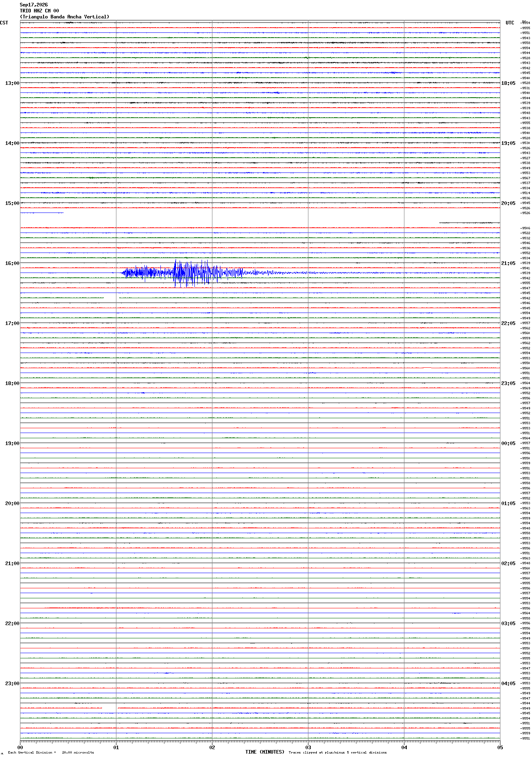The width and height of the screenshot is (532, 758).
Task: Click the CST timezone label
Action: [x=4, y=23]
